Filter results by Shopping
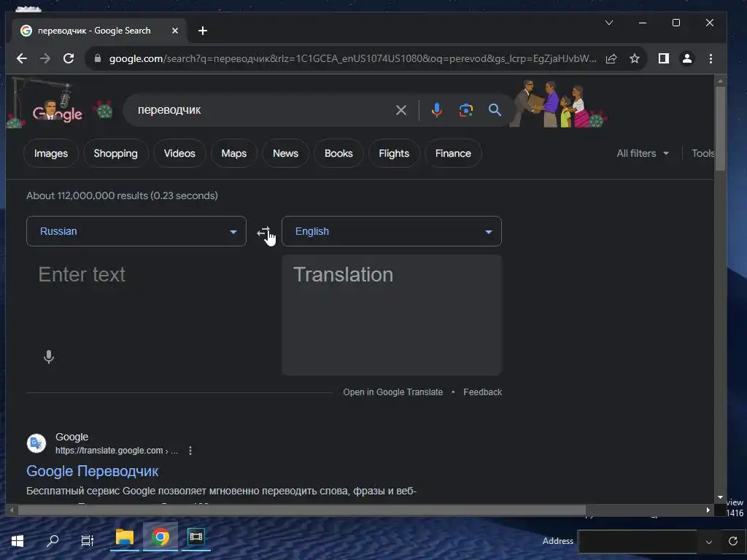Image resolution: width=747 pixels, height=560 pixels. click(x=116, y=153)
